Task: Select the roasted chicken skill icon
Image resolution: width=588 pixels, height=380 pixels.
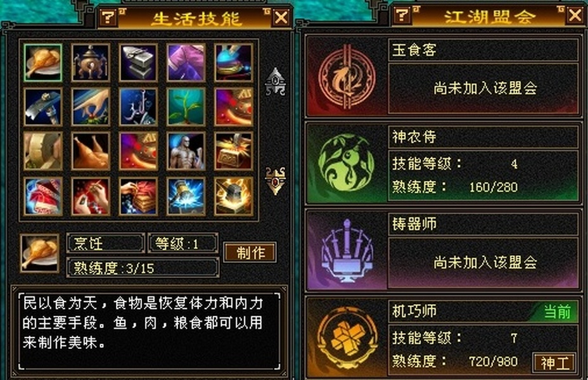Action: coord(91,151)
